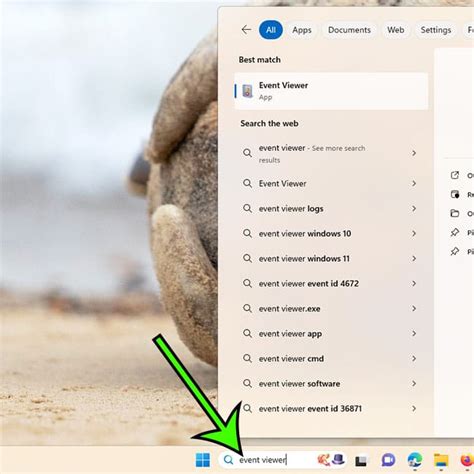Open File Explorer from the taskbar
The height and width of the screenshot is (474, 474).
441,460
